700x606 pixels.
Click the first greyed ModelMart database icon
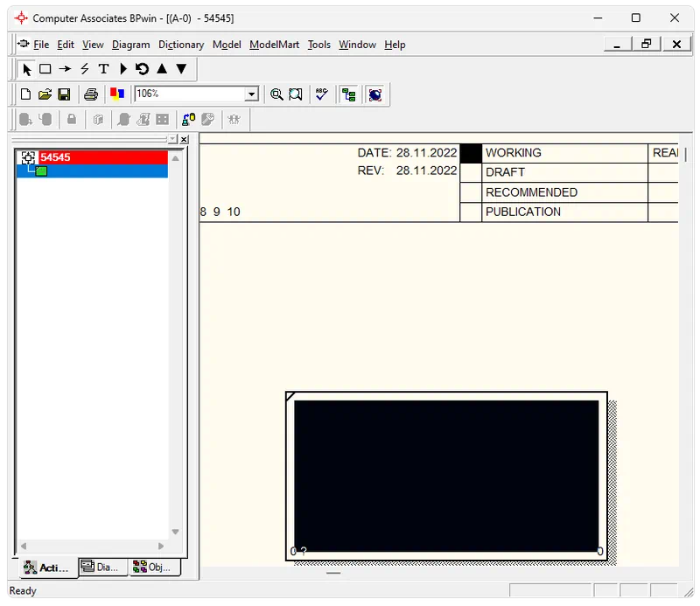(25, 119)
